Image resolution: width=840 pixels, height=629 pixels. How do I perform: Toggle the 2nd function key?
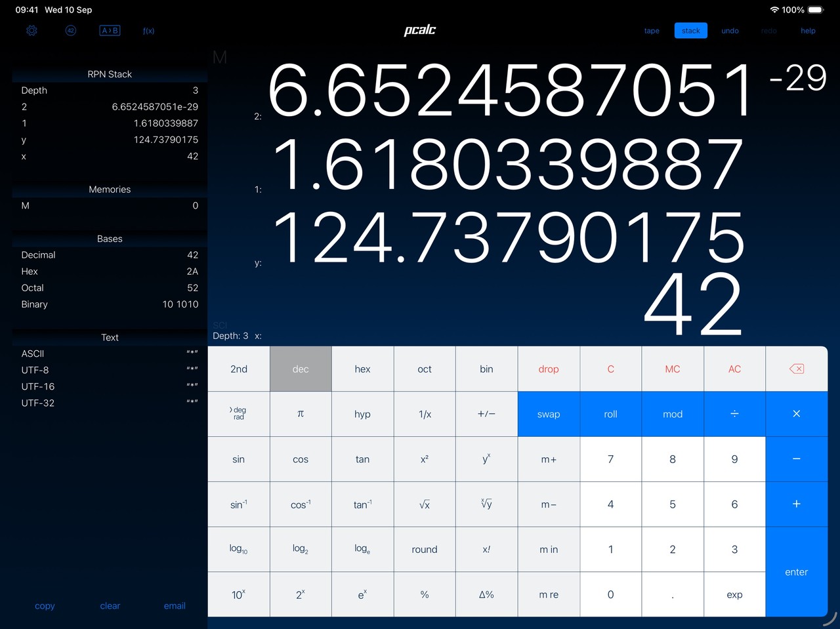239,369
